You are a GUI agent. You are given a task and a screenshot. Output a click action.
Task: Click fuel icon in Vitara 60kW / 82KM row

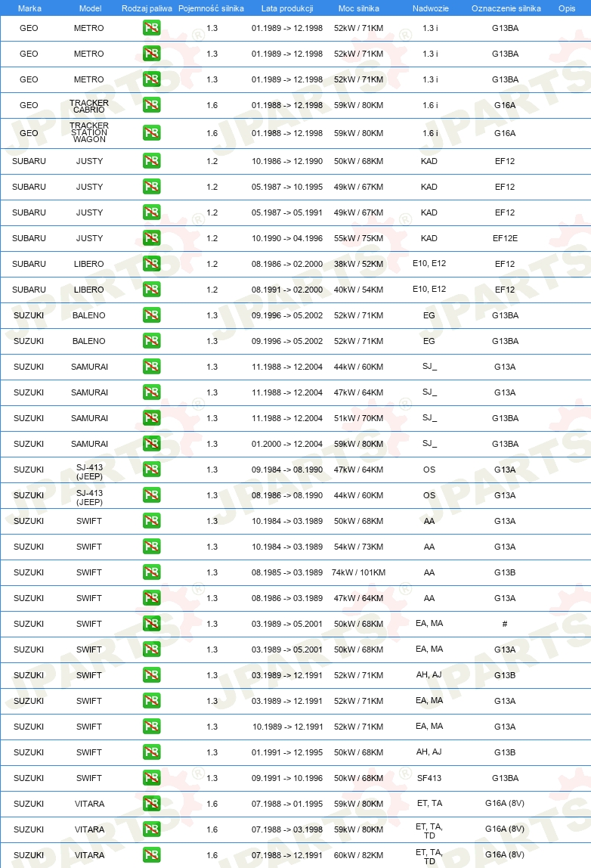pyautogui.click(x=152, y=854)
